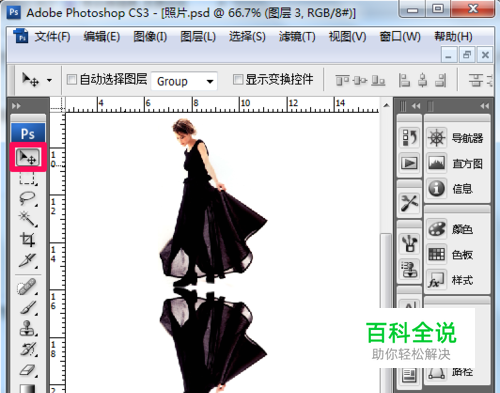Open the 编辑(E) menu
The width and height of the screenshot is (500, 393).
(102, 36)
